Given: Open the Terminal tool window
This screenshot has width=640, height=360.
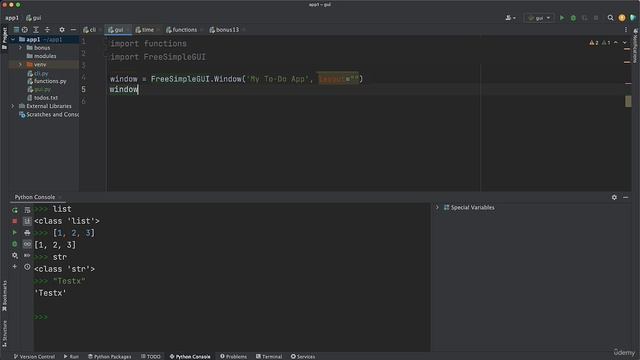Looking at the screenshot, I should (269, 357).
